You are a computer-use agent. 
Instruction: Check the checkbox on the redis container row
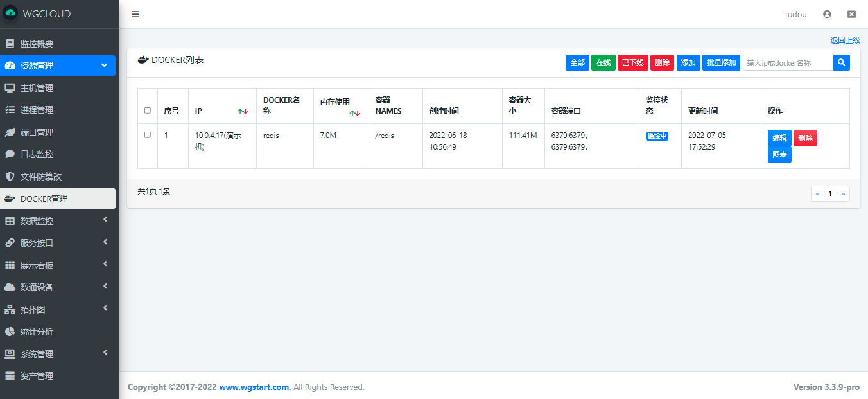tap(147, 135)
